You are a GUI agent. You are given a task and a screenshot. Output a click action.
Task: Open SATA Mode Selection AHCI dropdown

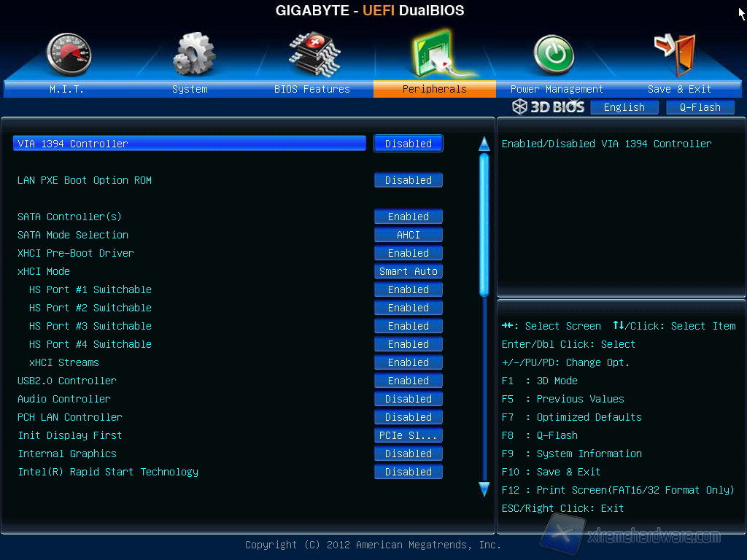[x=409, y=235]
